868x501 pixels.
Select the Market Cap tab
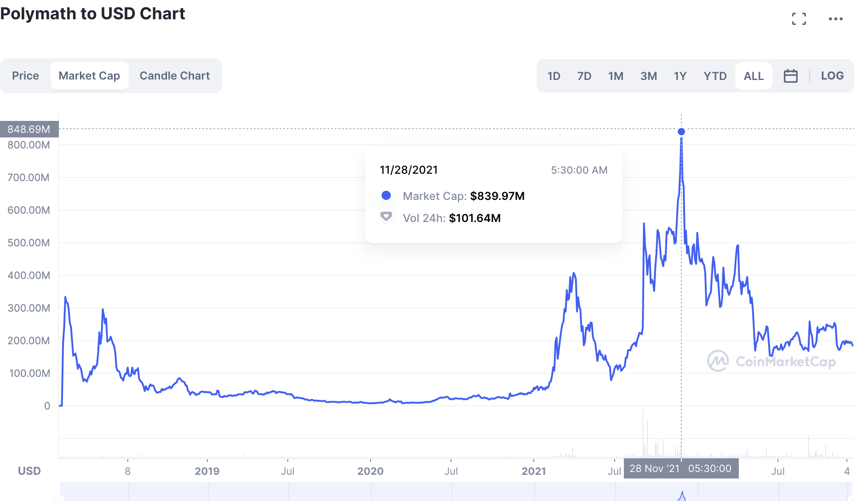[89, 76]
